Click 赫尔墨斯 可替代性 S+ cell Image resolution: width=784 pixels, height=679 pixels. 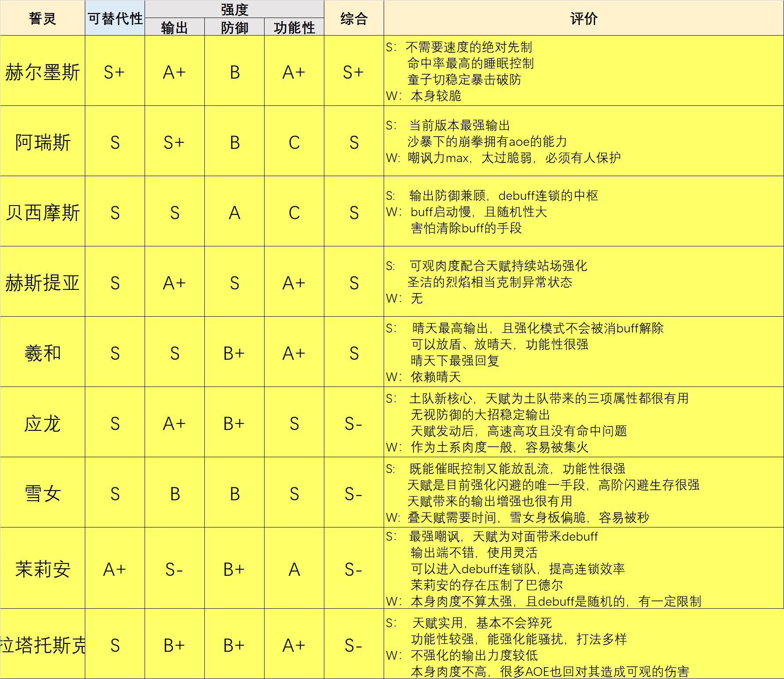tap(115, 71)
